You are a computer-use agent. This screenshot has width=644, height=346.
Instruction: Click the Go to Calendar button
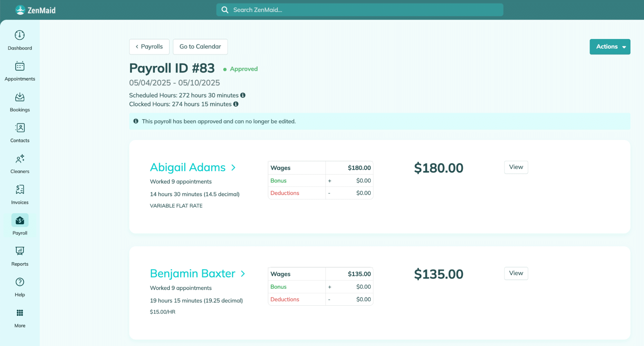(200, 47)
